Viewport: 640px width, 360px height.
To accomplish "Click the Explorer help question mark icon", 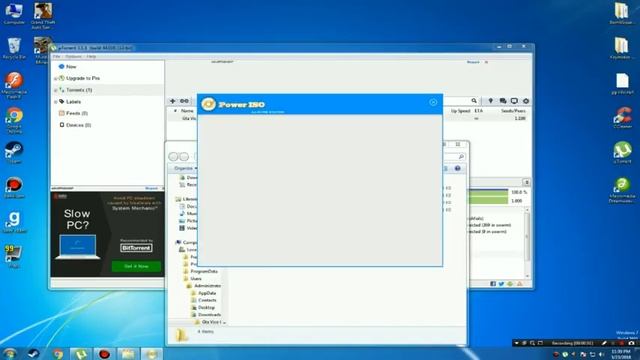I will (458, 168).
